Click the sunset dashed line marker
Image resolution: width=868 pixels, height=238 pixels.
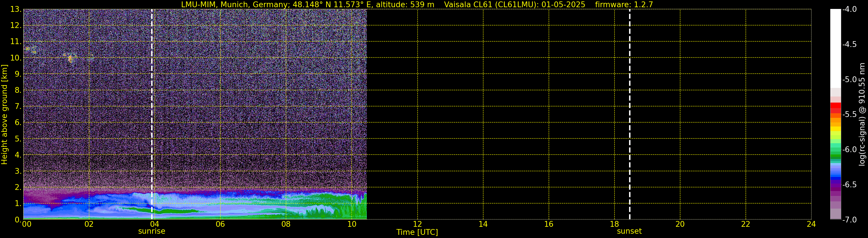click(629, 114)
